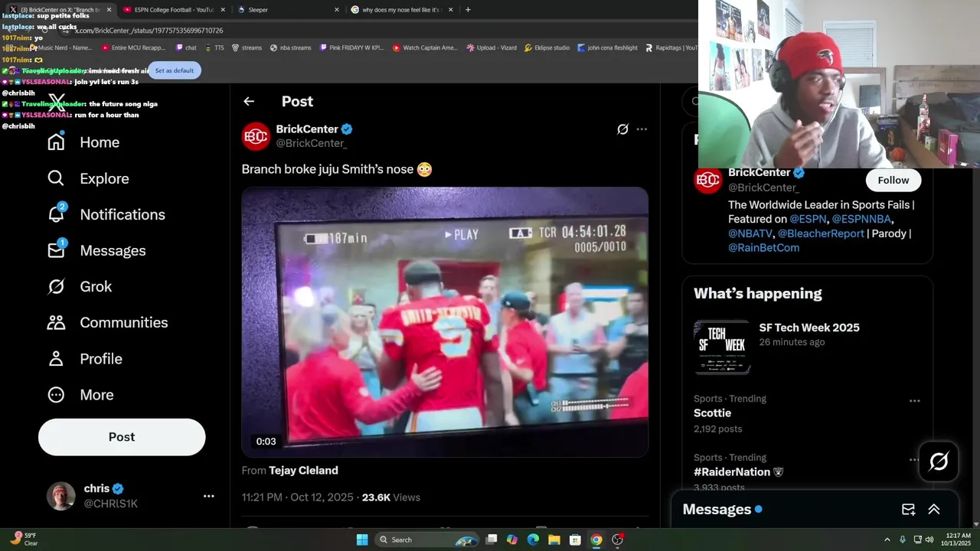Open more options for the #RaiderNation trend
The image size is (980, 551).
tap(914, 460)
